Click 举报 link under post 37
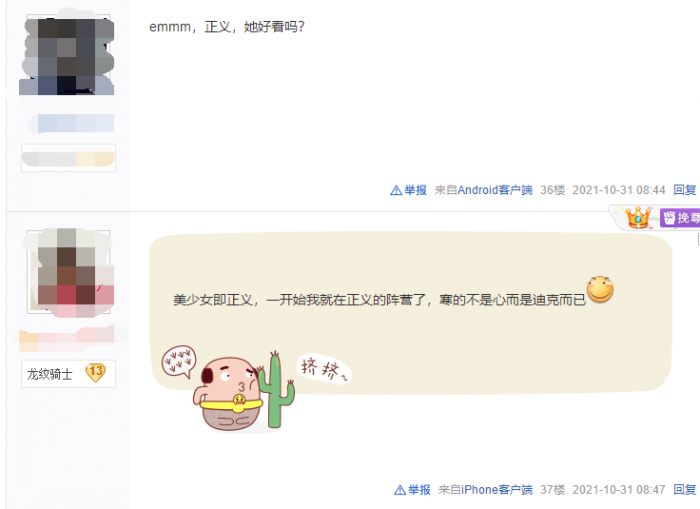The image size is (700, 509). (x=419, y=490)
